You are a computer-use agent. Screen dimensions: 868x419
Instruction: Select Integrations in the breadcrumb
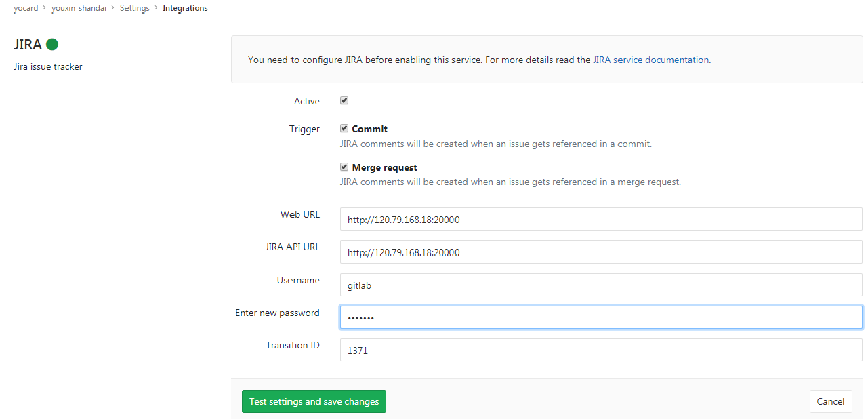185,7
